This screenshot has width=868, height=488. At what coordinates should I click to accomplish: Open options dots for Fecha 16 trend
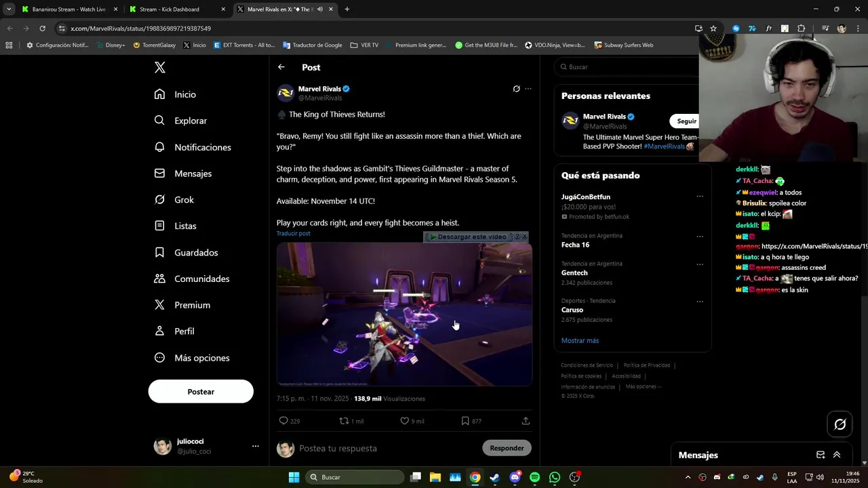pyautogui.click(x=700, y=237)
